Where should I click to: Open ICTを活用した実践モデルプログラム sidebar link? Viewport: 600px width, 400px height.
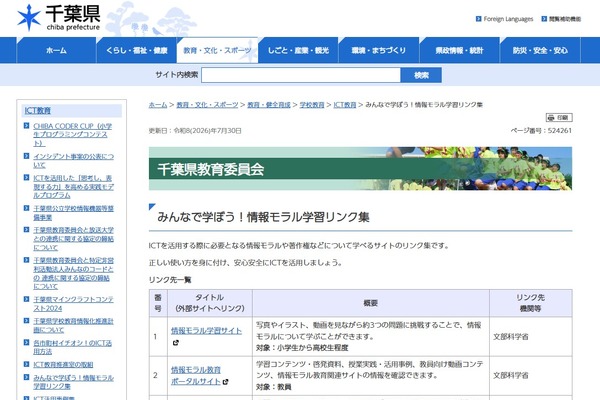(73, 187)
